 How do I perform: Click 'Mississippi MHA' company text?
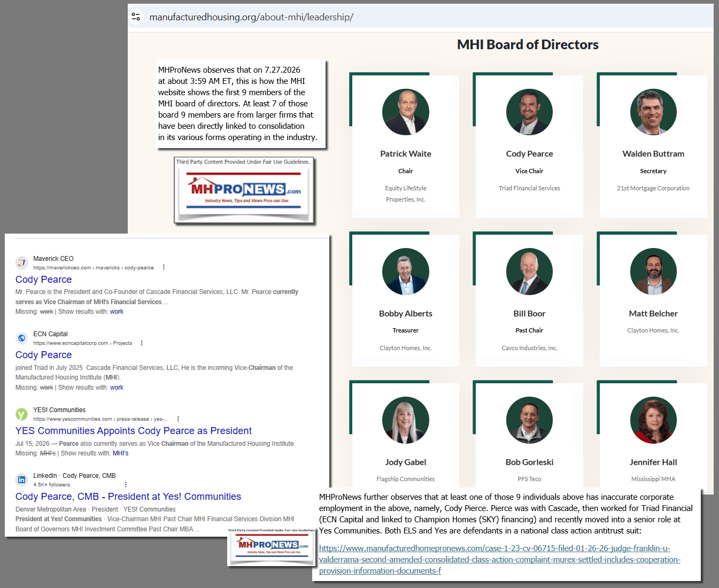[x=653, y=479]
